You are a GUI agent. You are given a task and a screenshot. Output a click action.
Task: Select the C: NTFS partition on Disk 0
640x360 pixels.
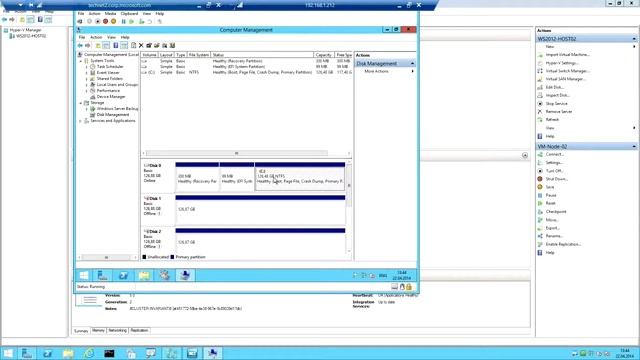(300, 177)
